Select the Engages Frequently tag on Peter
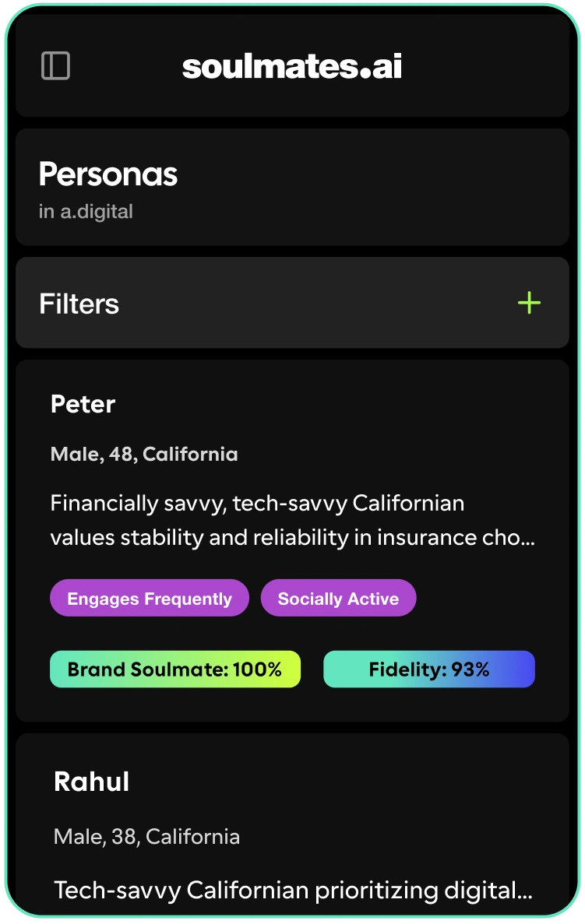The width and height of the screenshot is (585, 924). [149, 598]
